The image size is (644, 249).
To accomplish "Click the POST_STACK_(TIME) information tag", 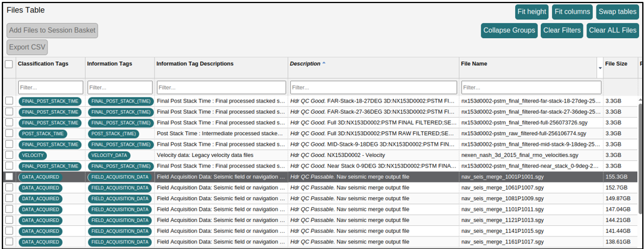I will tap(113, 133).
